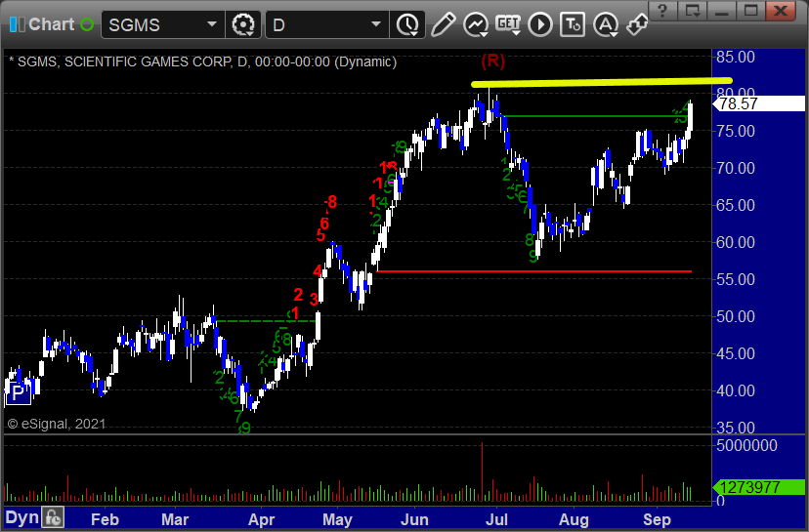
Task: Minimize the chart window
Action: [x=721, y=10]
